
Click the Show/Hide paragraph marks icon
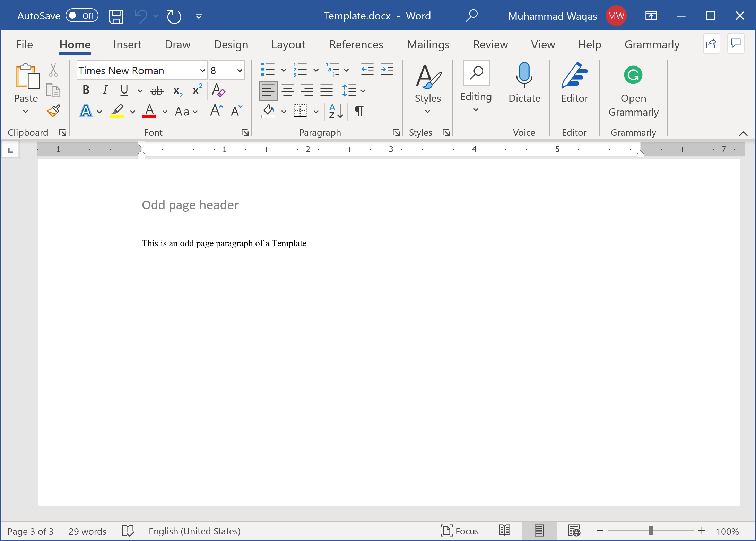359,111
